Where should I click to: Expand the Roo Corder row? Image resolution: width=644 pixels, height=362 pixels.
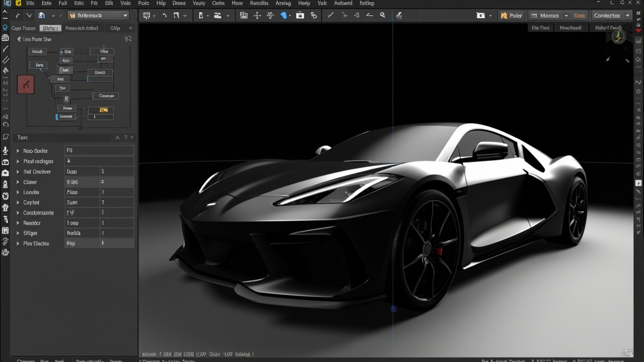click(x=18, y=151)
